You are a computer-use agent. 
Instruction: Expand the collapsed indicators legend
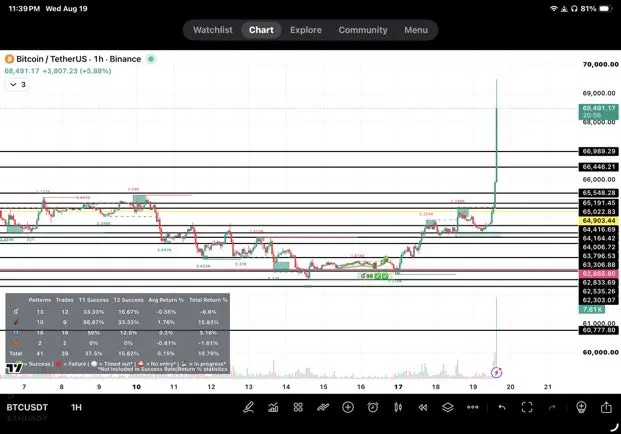point(17,84)
